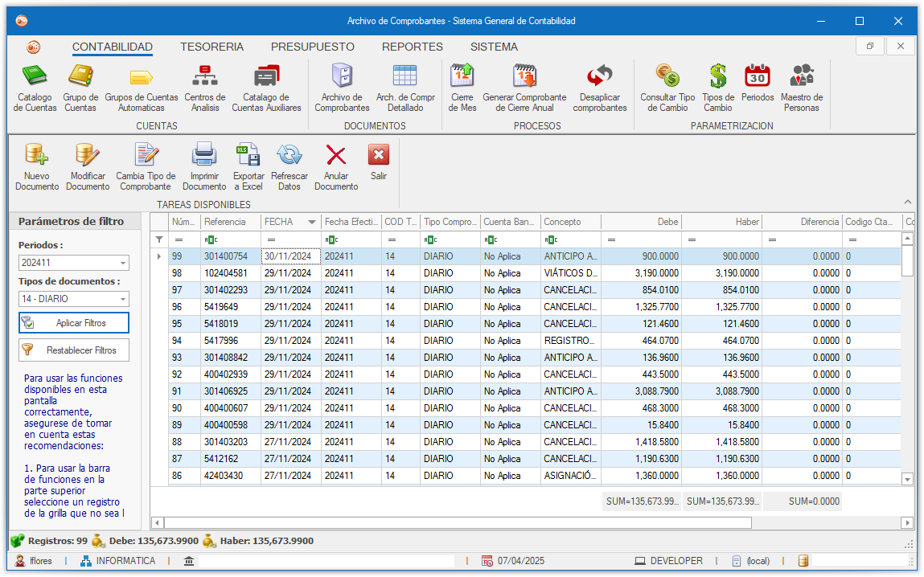Image resolution: width=924 pixels, height=577 pixels.
Task: Sort by the Referencia column header
Action: pyautogui.click(x=231, y=222)
